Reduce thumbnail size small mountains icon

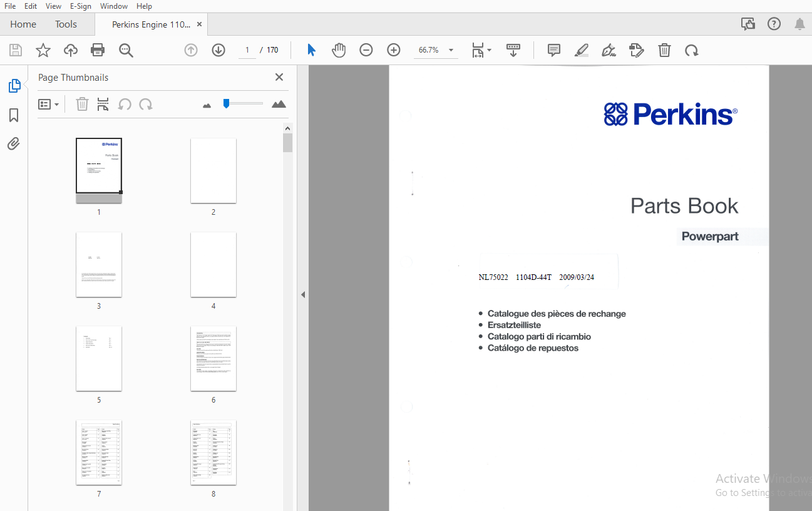pos(207,105)
